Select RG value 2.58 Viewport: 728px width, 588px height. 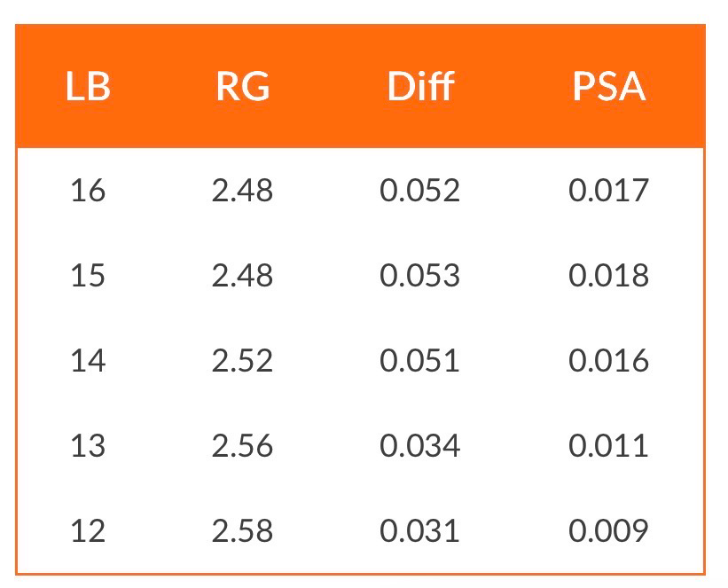(x=242, y=531)
